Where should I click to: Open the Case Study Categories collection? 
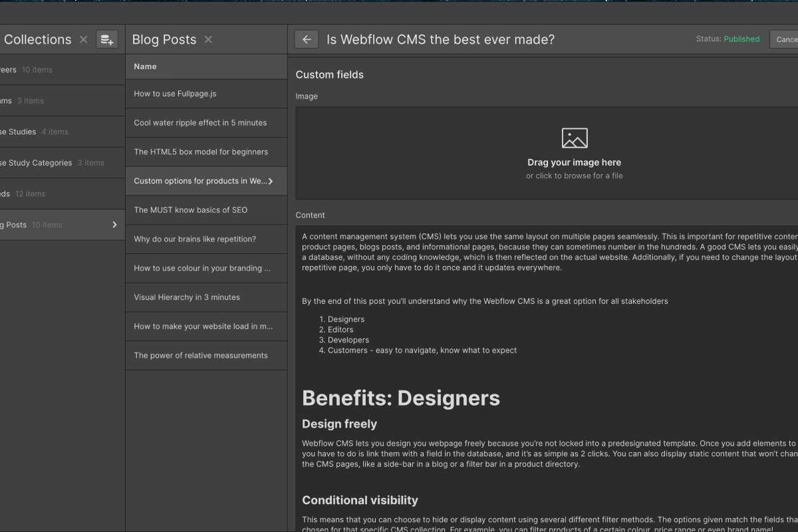(63, 163)
